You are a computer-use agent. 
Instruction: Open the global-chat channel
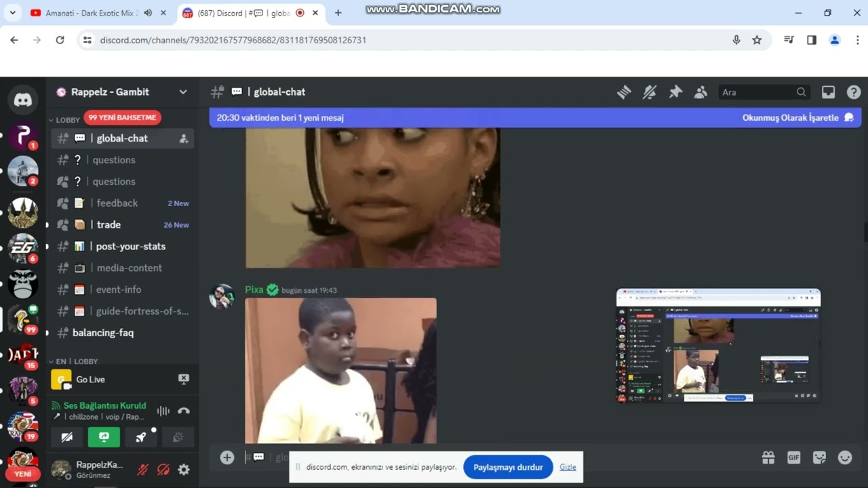click(122, 138)
